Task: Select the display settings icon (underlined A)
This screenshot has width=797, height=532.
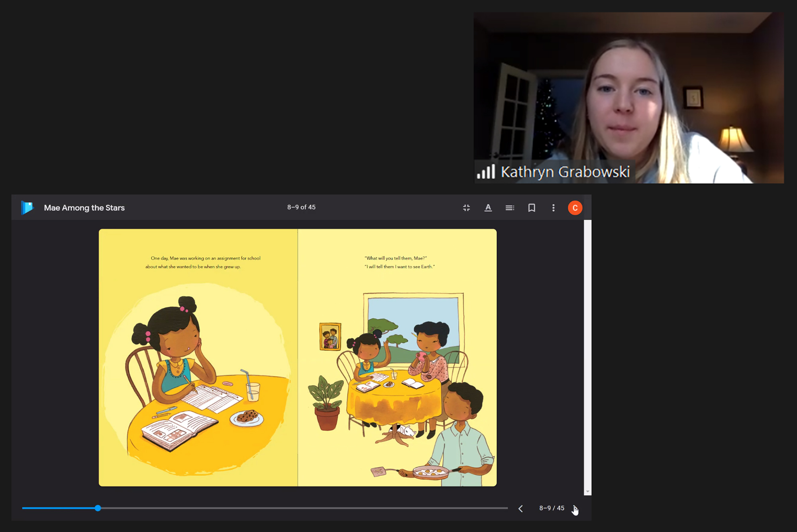Action: click(488, 208)
